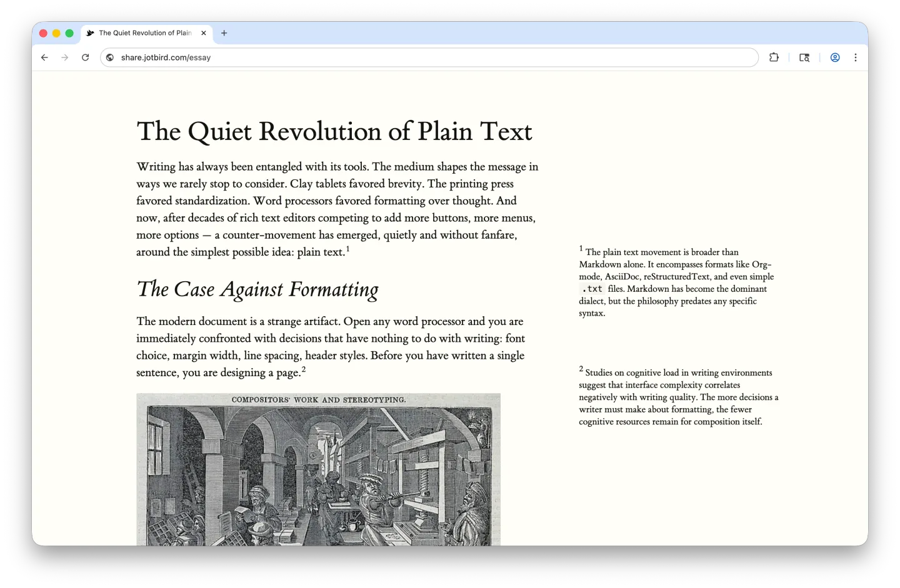The width and height of the screenshot is (900, 588).
Task: Navigate back with the back arrow
Action: pyautogui.click(x=44, y=57)
